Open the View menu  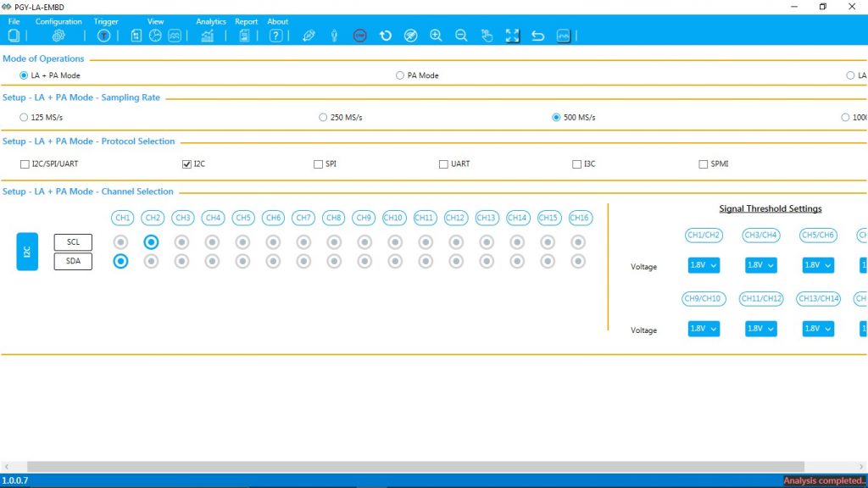point(155,21)
